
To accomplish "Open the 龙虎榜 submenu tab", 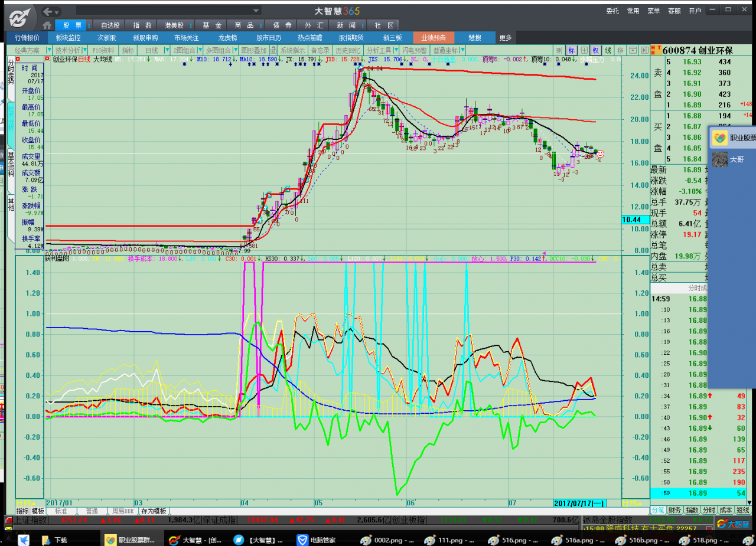I will tap(229, 37).
